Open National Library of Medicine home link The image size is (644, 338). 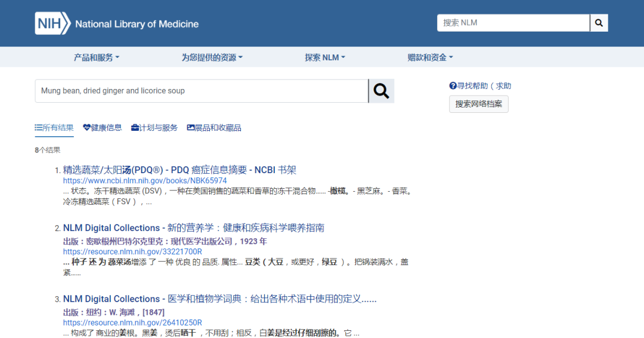(x=137, y=24)
